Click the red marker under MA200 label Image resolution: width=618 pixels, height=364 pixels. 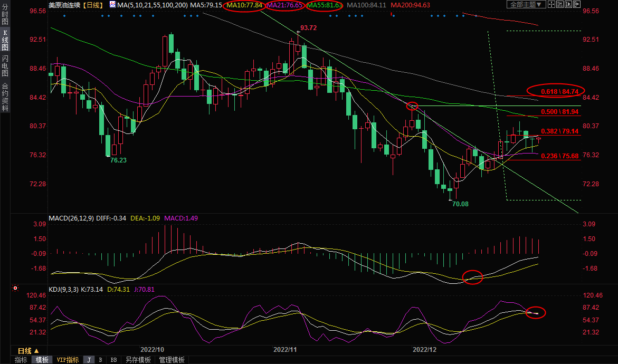pyautogui.click(x=392, y=14)
